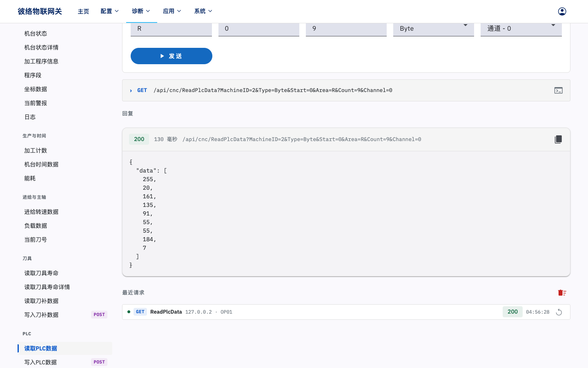
Task: Go to 主页 in the top navigation
Action: coord(83,11)
